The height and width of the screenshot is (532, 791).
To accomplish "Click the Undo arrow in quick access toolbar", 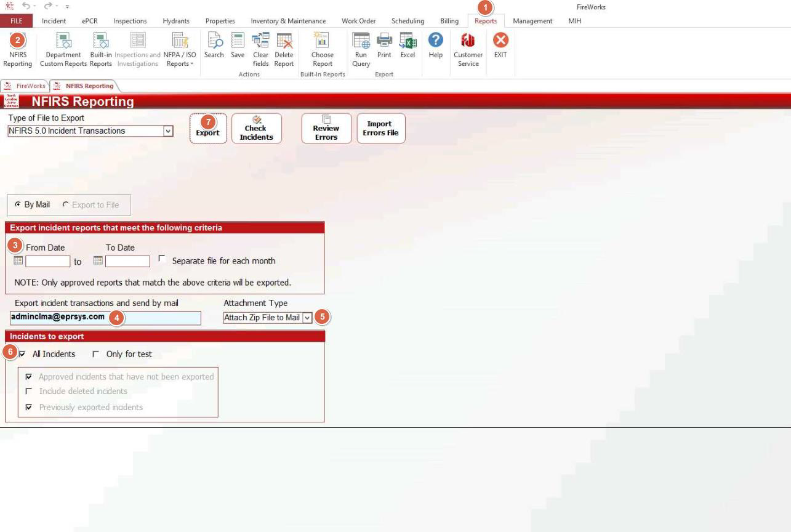I will (x=26, y=7).
